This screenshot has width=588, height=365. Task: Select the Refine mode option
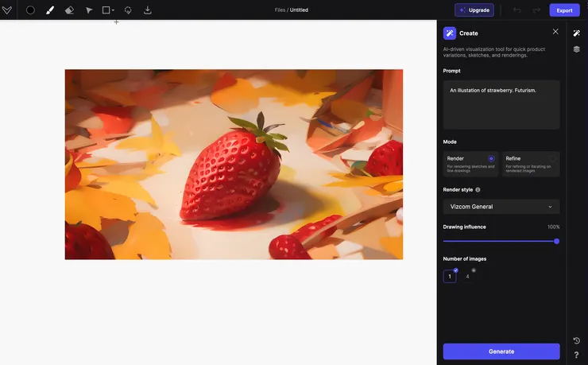pyautogui.click(x=531, y=163)
